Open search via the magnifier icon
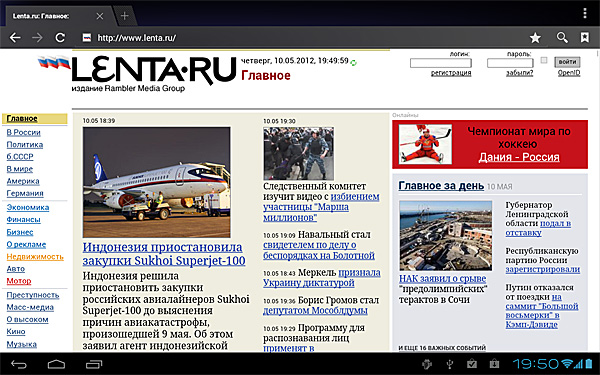 [562, 38]
